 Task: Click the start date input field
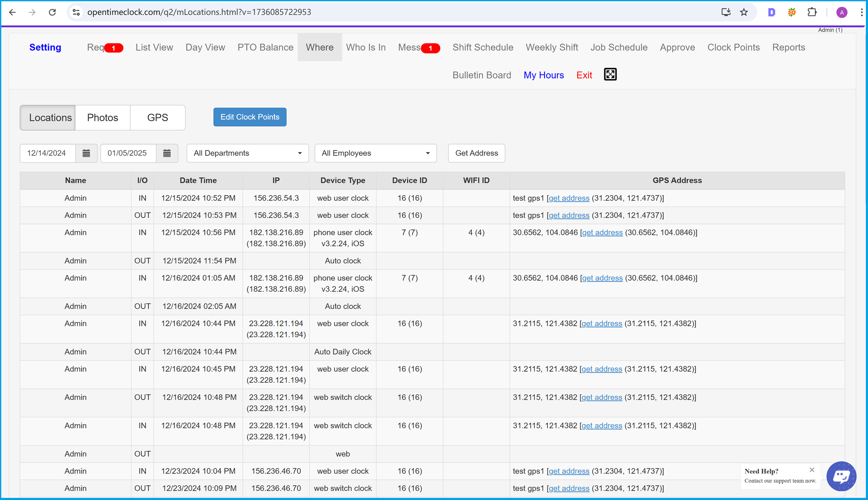(47, 153)
